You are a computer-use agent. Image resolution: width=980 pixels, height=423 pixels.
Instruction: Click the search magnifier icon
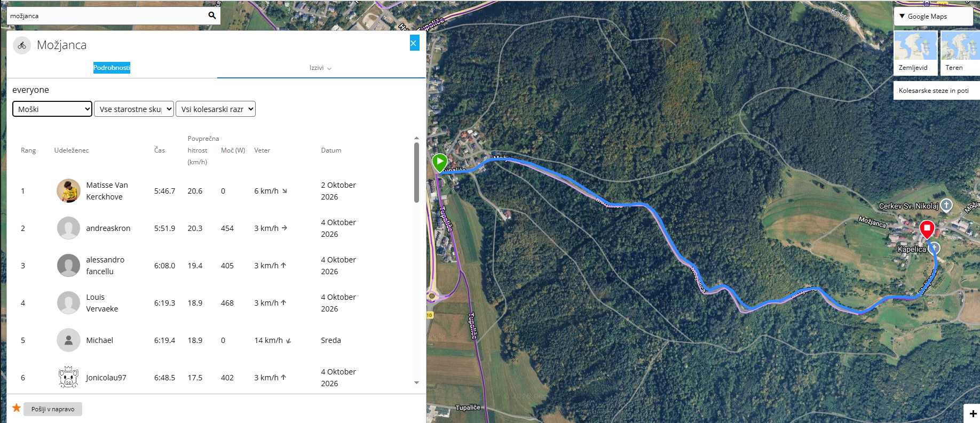(212, 15)
